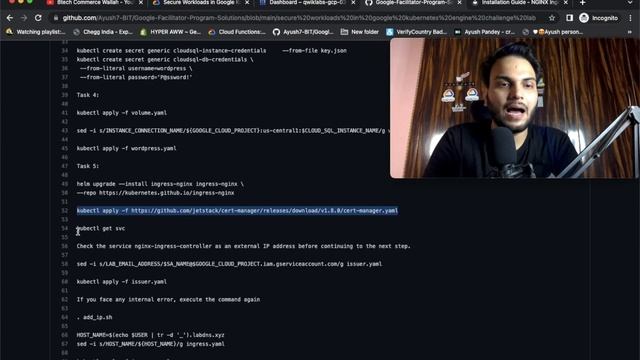Open the Incognito profile indicator
640x360 pixels.
(598, 18)
